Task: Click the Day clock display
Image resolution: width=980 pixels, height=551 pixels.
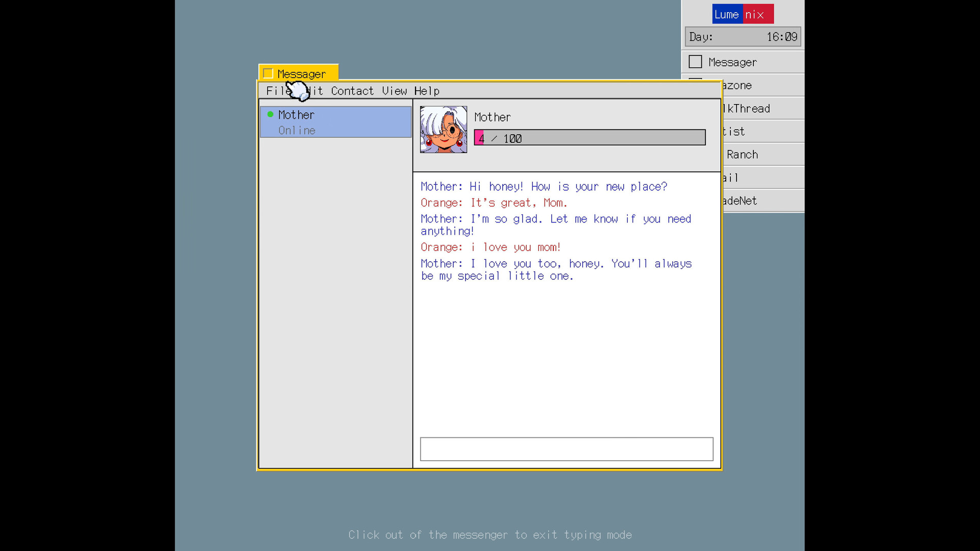Action: click(x=743, y=37)
